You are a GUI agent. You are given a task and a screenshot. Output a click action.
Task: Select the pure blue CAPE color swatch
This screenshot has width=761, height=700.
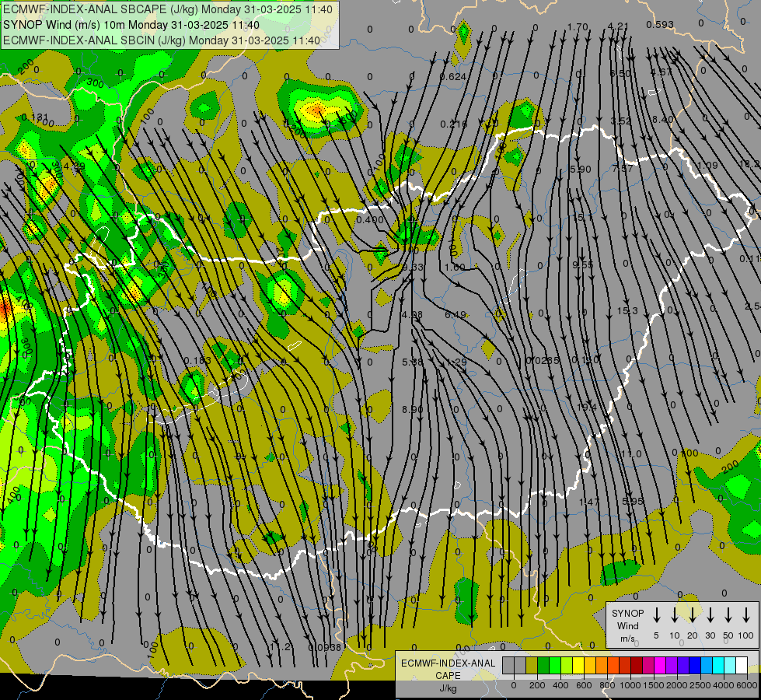click(694, 665)
